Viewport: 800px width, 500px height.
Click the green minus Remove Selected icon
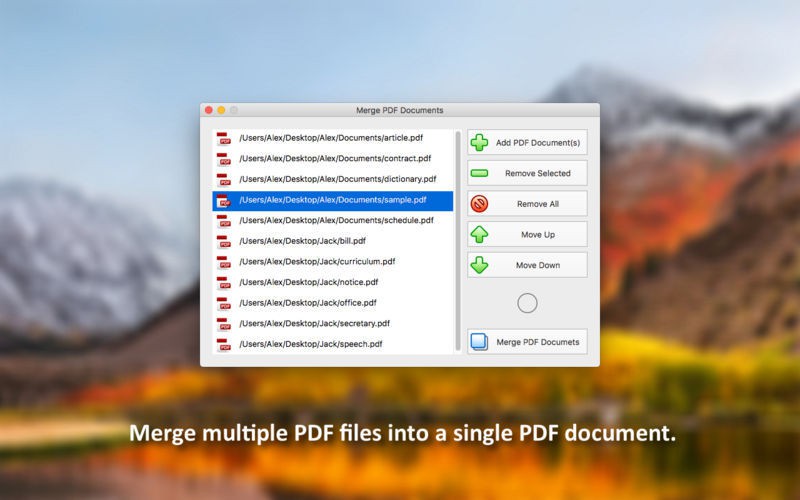479,173
